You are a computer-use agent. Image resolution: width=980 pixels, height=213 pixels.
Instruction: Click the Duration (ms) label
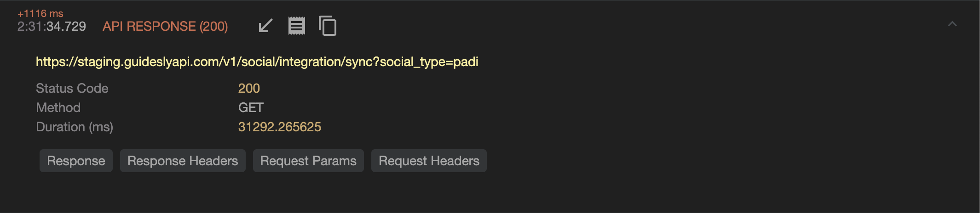[75, 127]
